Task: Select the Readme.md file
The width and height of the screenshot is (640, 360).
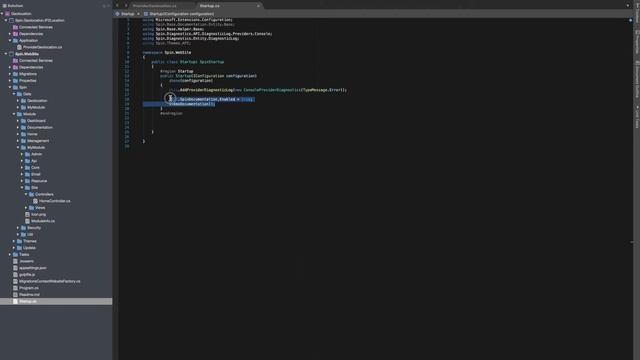Action: tap(56, 295)
